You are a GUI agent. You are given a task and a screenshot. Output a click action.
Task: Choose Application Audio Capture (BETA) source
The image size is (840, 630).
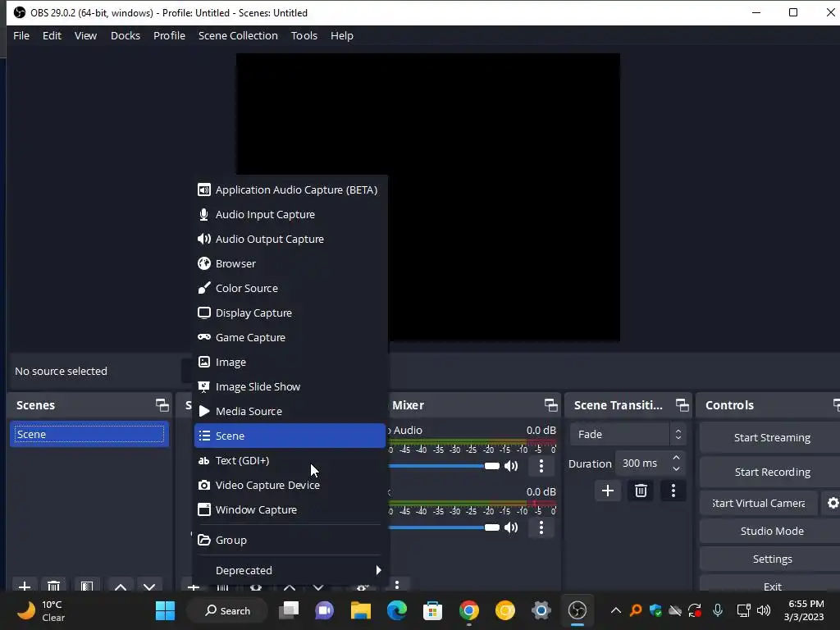[x=290, y=189]
